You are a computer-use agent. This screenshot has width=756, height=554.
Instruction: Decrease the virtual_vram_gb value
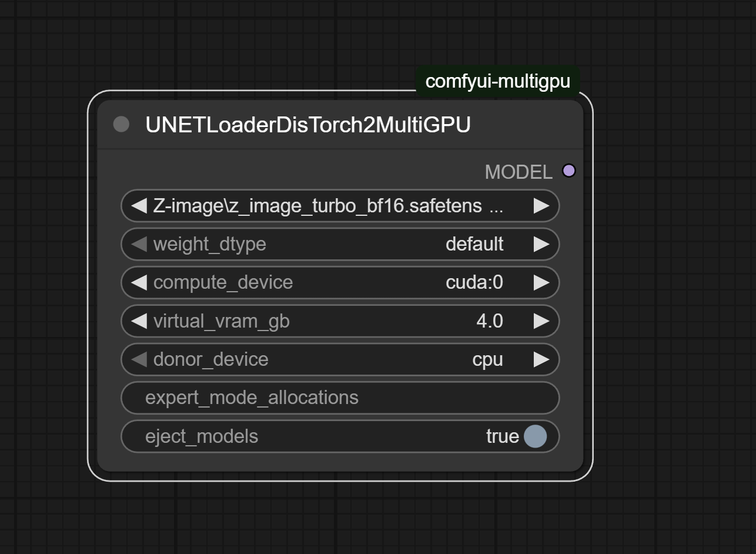(139, 321)
